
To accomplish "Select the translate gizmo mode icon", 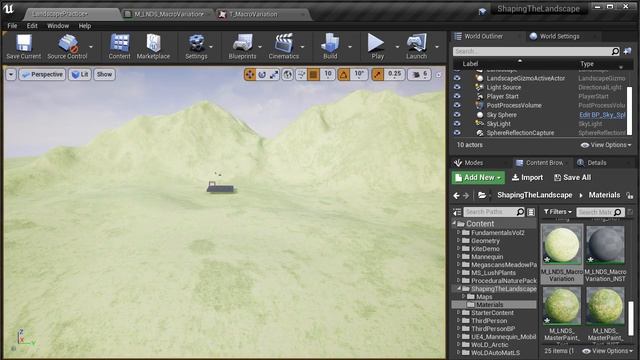I will point(250,74).
